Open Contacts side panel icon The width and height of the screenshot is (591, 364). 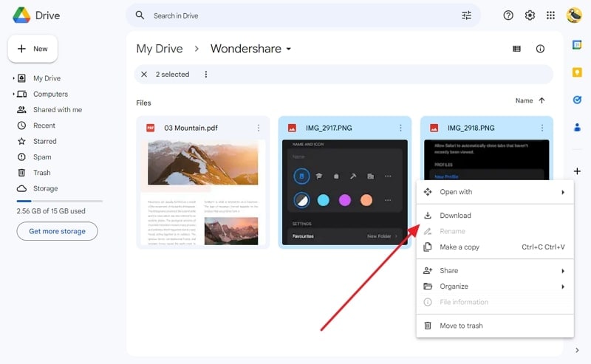point(577,127)
